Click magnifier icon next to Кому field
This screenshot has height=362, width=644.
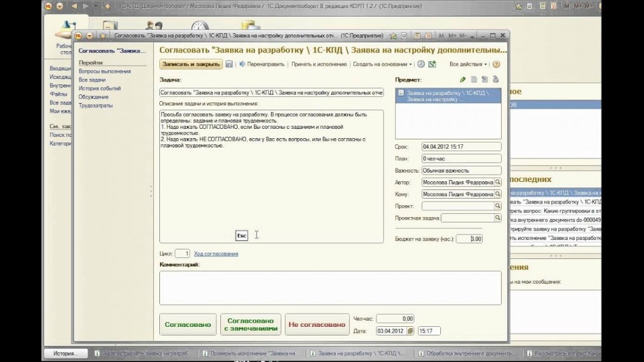(497, 194)
